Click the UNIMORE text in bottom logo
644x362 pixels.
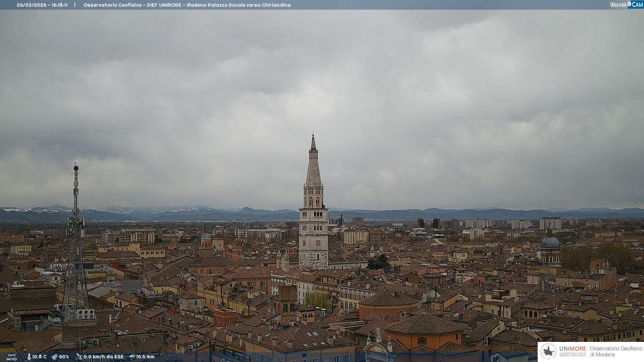573,349
